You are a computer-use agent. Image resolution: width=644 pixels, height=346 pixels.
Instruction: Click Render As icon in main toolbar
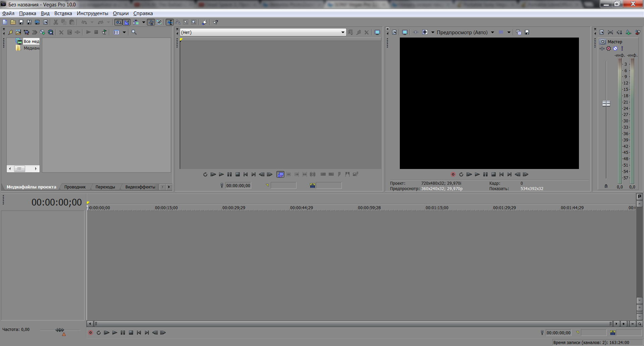(37, 22)
